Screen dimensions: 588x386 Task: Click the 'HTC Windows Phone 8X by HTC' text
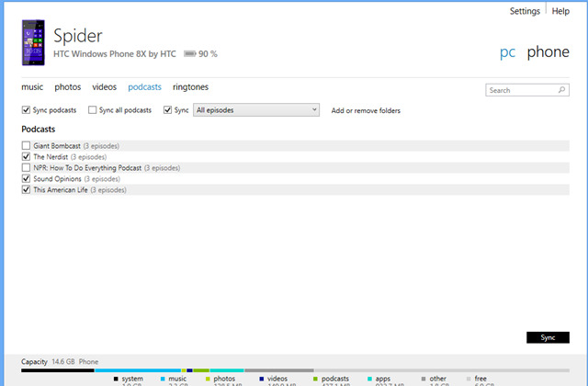(115, 54)
